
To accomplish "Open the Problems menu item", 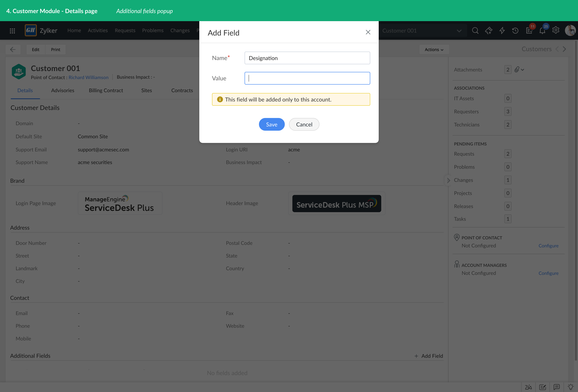I will coord(153,30).
